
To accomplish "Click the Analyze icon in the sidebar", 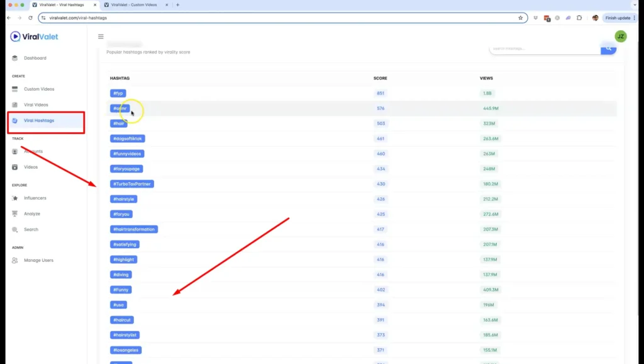I will (x=15, y=213).
